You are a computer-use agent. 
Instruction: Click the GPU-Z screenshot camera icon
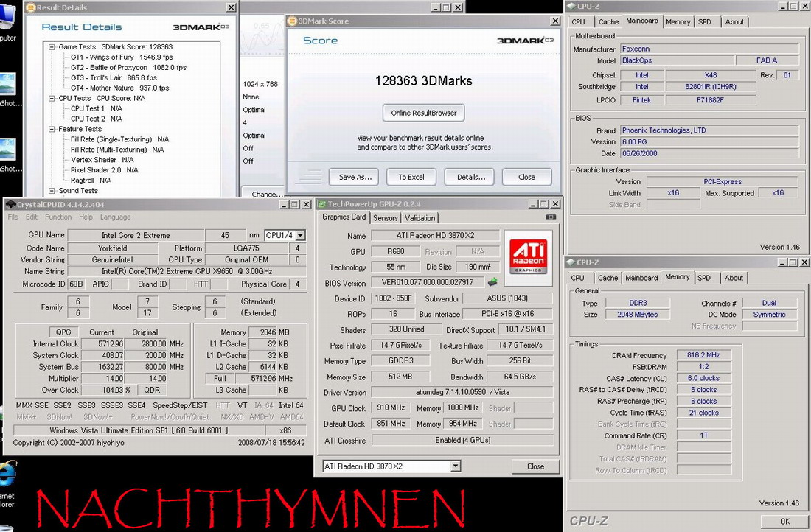551,217
